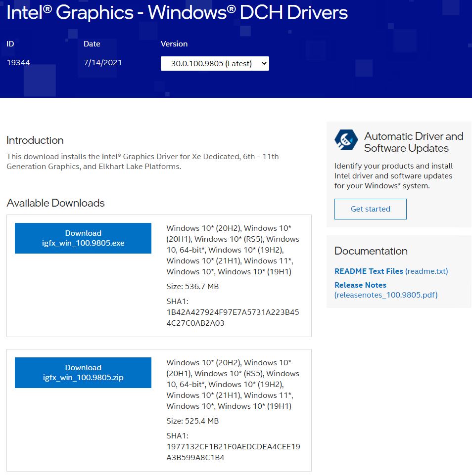Image resolution: width=472 pixels, height=476 pixels.
Task: Click the Date column label
Action: (92, 43)
